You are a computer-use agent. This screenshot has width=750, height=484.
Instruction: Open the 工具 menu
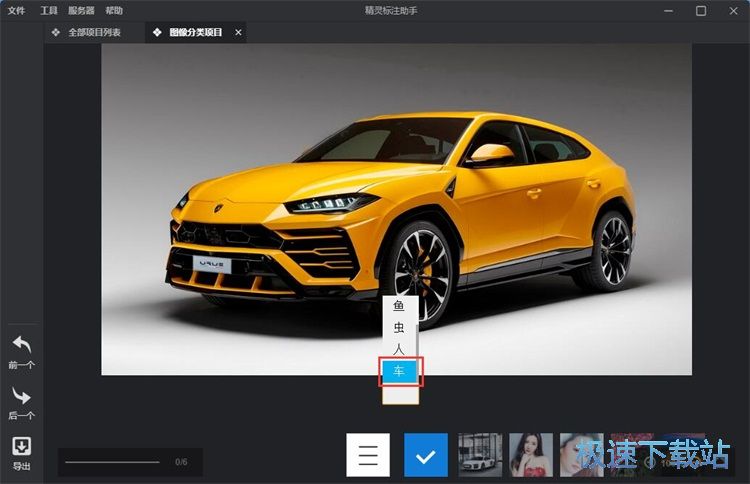point(49,10)
